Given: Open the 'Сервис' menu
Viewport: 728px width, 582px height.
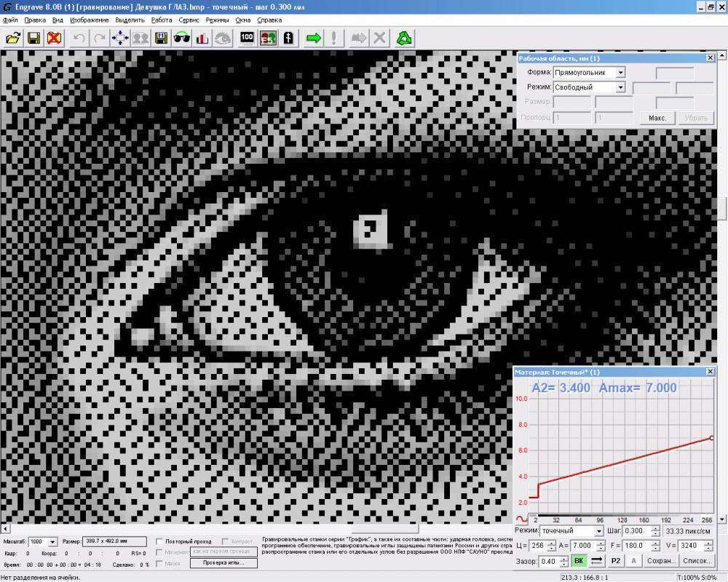Looking at the screenshot, I should click(189, 20).
